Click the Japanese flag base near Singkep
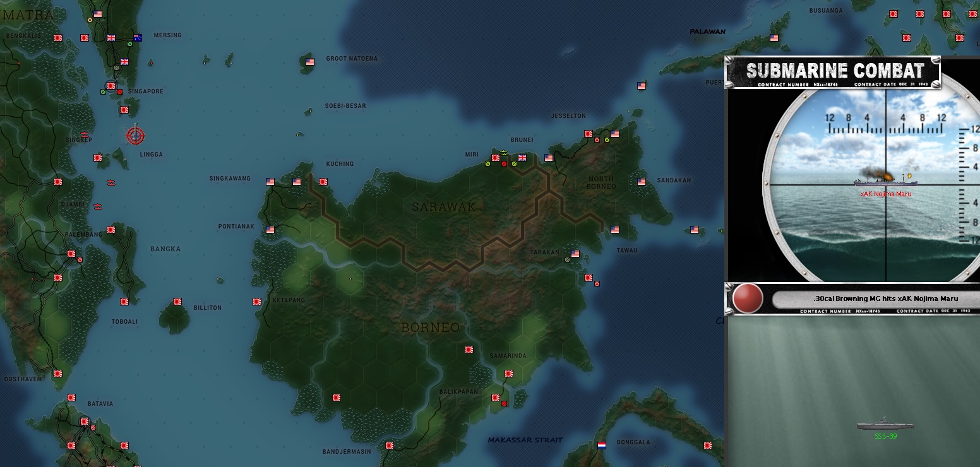 pos(98,158)
